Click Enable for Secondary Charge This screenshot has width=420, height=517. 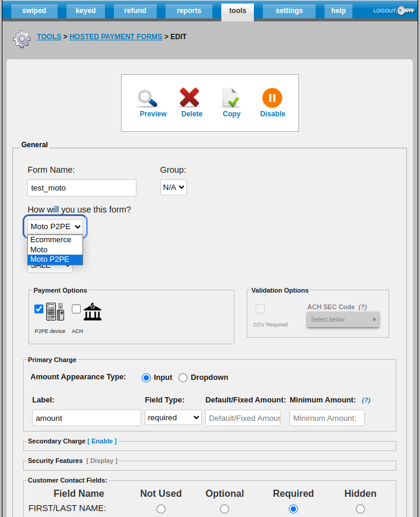tap(102, 441)
